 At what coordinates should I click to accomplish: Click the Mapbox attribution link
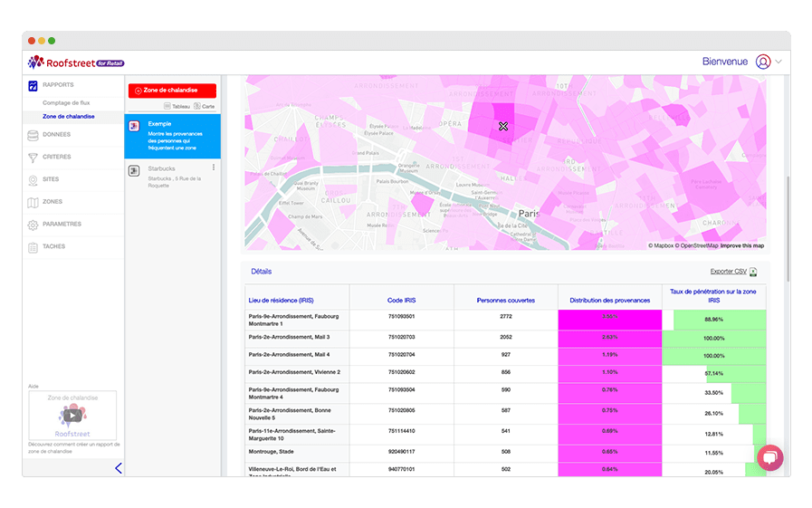(x=663, y=246)
